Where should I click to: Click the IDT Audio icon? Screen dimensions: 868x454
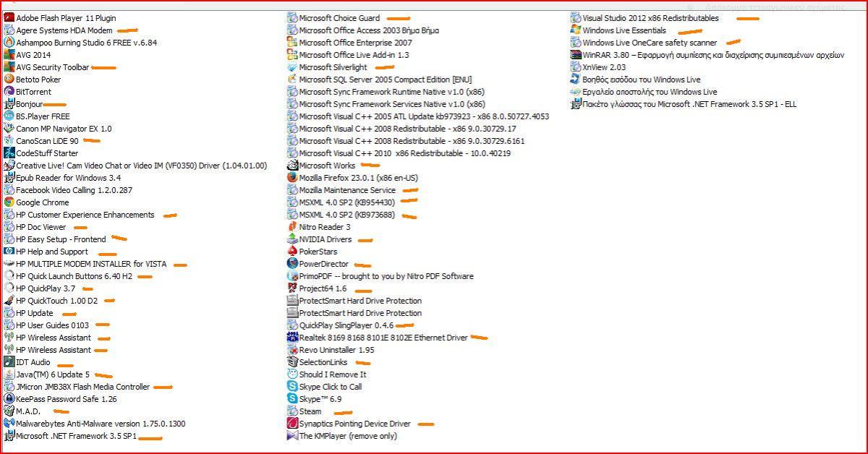click(9, 362)
